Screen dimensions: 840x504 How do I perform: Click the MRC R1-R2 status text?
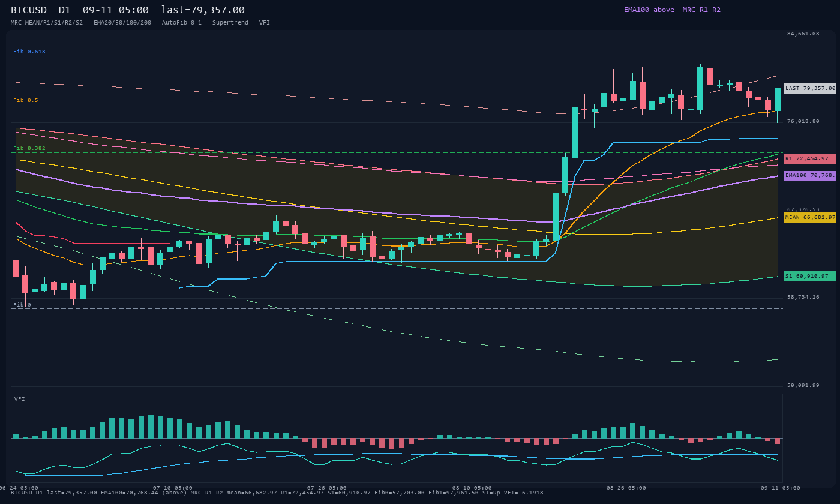click(701, 10)
